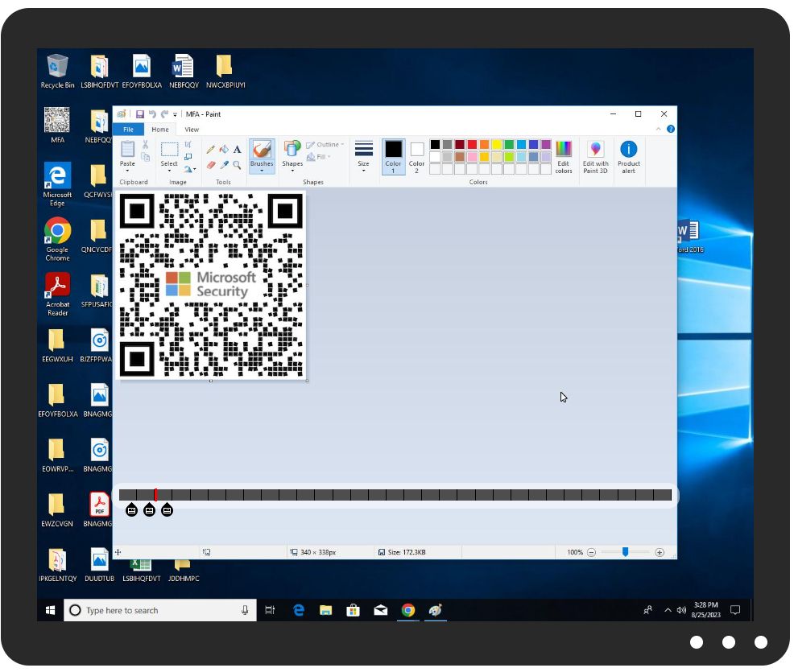Click the Save icon in title bar

click(140, 114)
